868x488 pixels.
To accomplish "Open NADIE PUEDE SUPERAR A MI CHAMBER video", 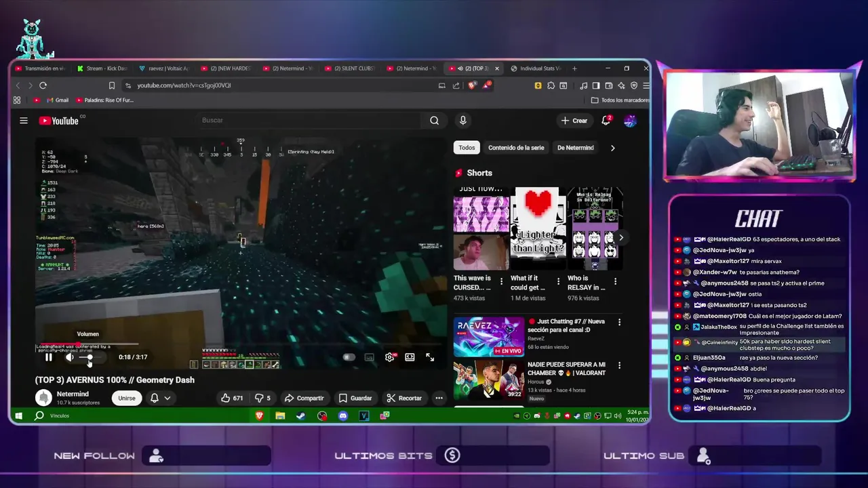I will [566, 369].
